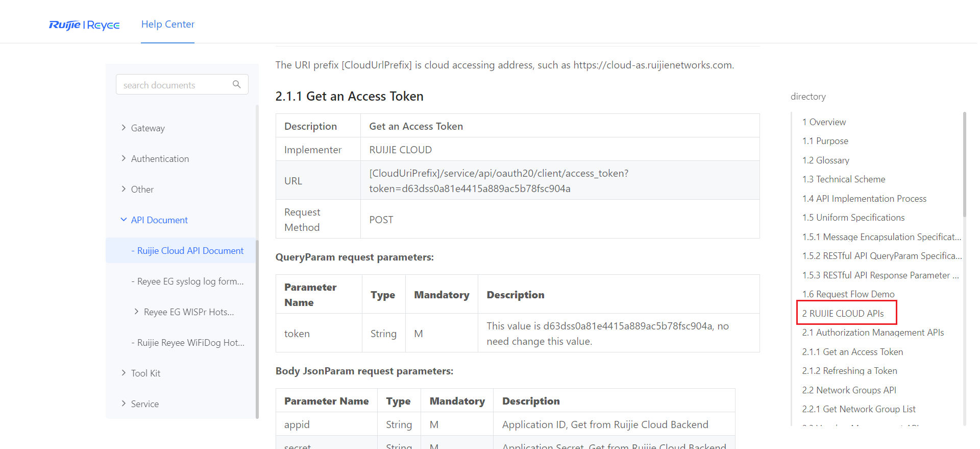Jump to 2.1.2 Refreshing a Token

point(849,371)
